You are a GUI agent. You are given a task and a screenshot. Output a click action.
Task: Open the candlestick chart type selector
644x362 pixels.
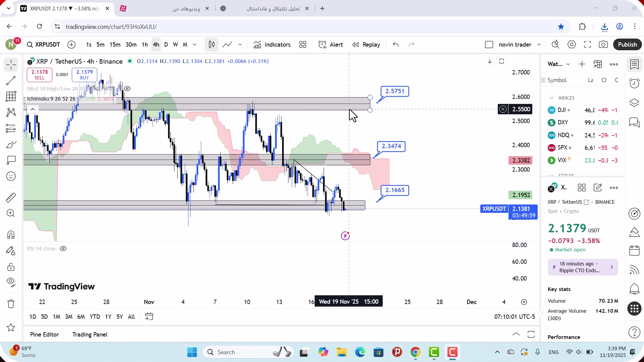[x=211, y=45]
